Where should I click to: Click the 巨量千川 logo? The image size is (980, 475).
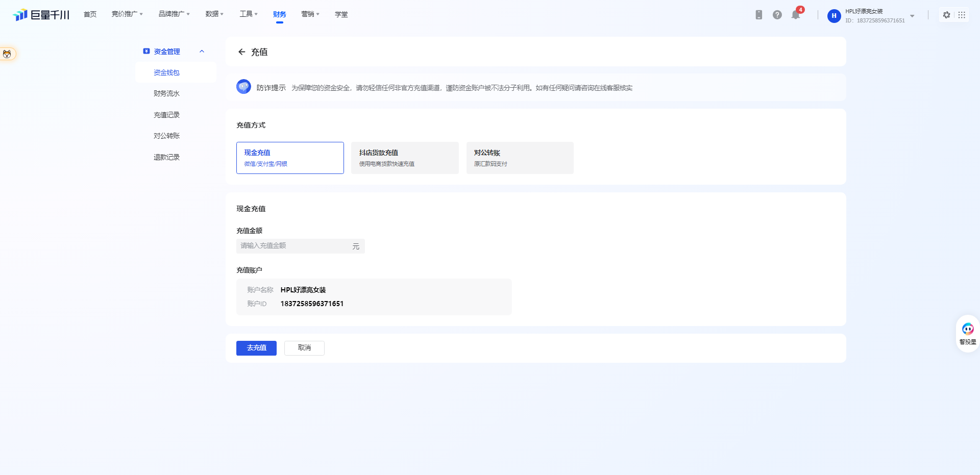pyautogui.click(x=41, y=15)
